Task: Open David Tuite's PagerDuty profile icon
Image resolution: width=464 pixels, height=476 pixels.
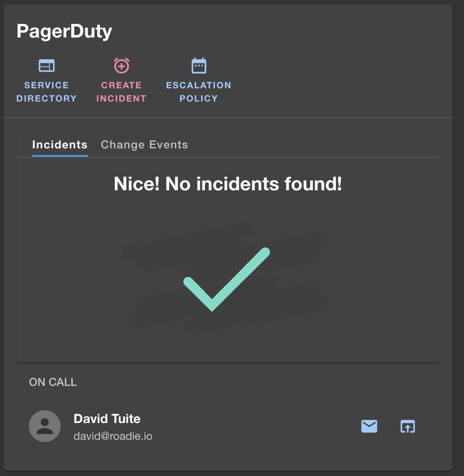Action: click(408, 426)
